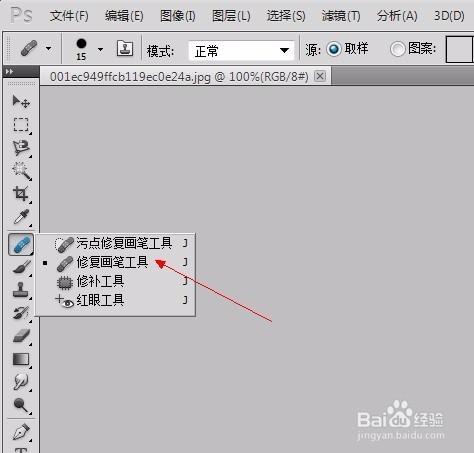Choose 污点修复画笔工具 from flyout
The height and width of the screenshot is (453, 474).
(115, 243)
